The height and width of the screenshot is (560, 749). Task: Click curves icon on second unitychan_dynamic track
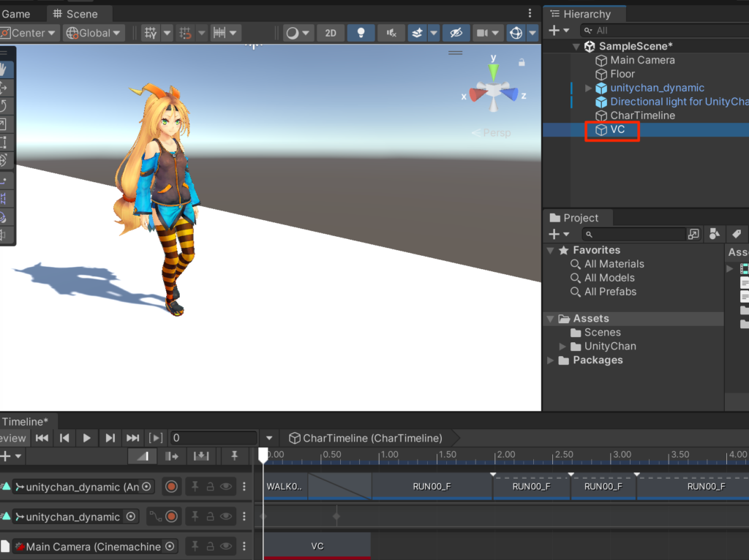[x=155, y=516]
